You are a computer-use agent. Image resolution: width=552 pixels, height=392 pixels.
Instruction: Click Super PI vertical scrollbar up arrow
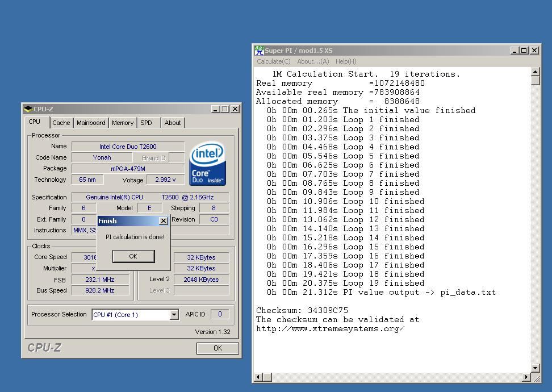point(535,72)
